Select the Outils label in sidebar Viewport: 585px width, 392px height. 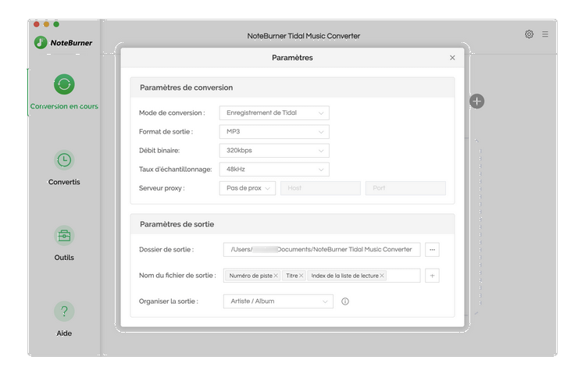click(x=64, y=258)
